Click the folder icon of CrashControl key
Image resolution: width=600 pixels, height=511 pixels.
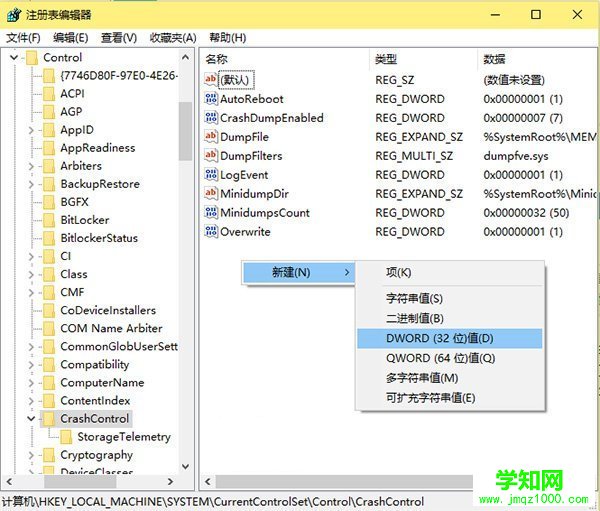tap(49, 419)
